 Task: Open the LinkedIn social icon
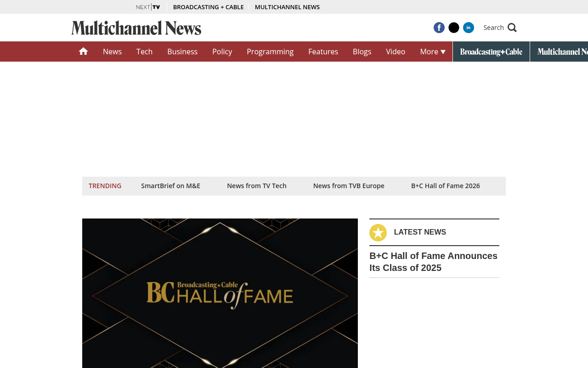(469, 28)
